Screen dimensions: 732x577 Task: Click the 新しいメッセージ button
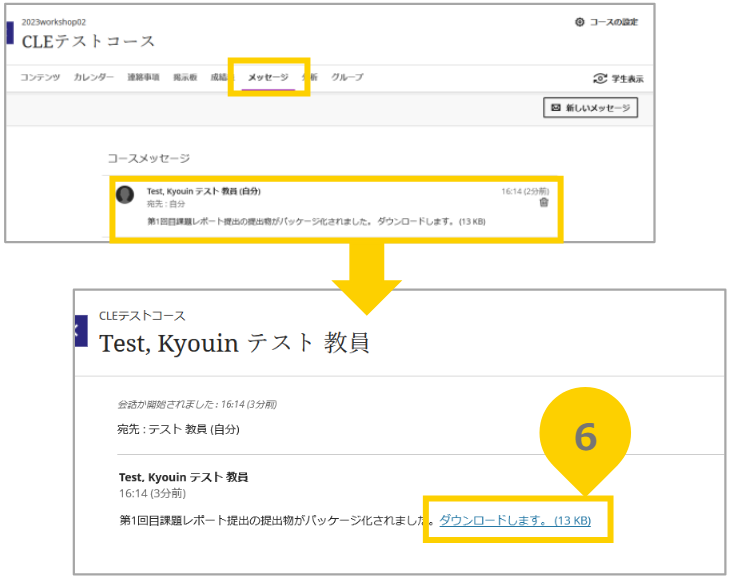(x=591, y=108)
